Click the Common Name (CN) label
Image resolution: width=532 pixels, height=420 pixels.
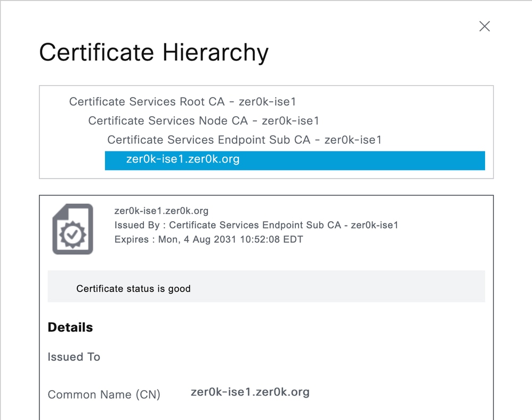104,394
